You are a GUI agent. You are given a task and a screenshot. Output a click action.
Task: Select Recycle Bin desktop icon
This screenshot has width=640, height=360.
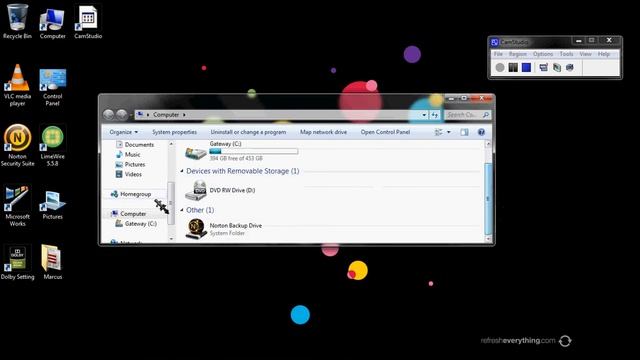17,21
